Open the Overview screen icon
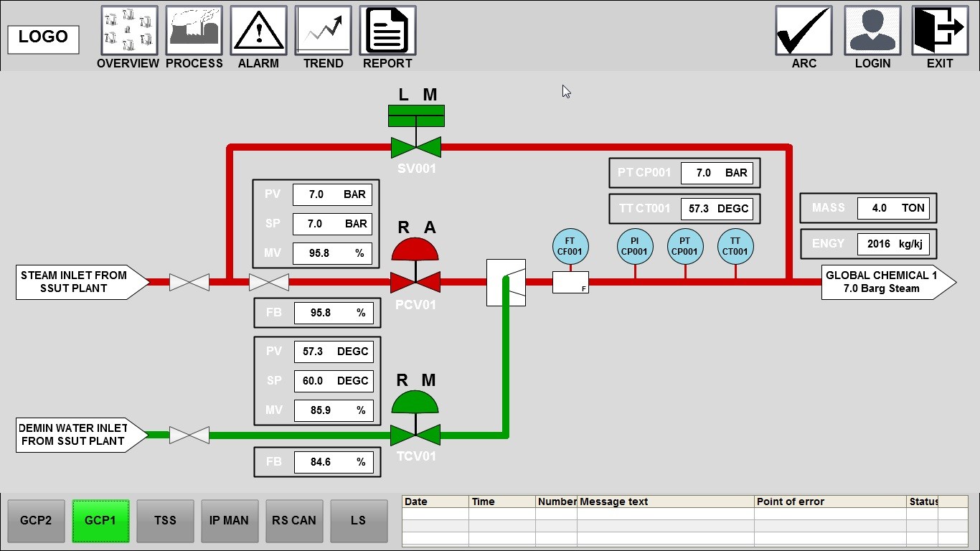980x551 pixels. [x=129, y=31]
